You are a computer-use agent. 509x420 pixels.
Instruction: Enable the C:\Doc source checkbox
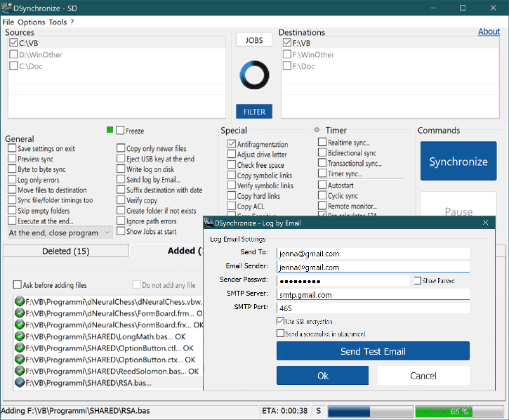[13, 65]
